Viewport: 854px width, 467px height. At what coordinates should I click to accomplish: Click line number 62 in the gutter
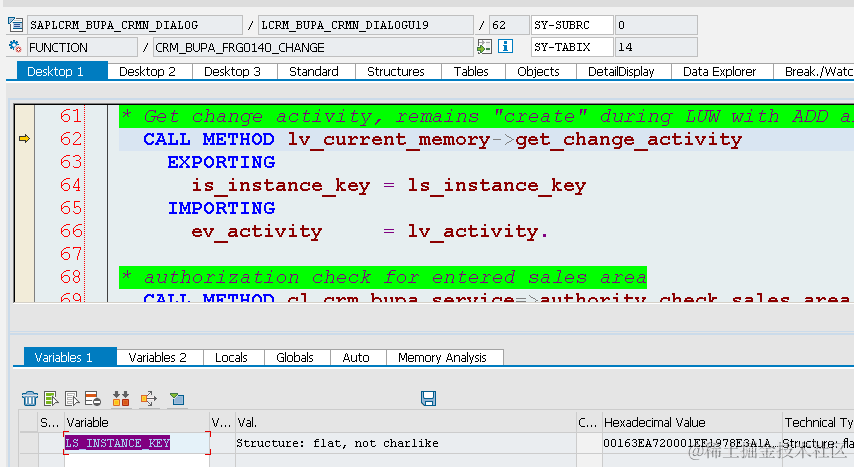(71, 139)
